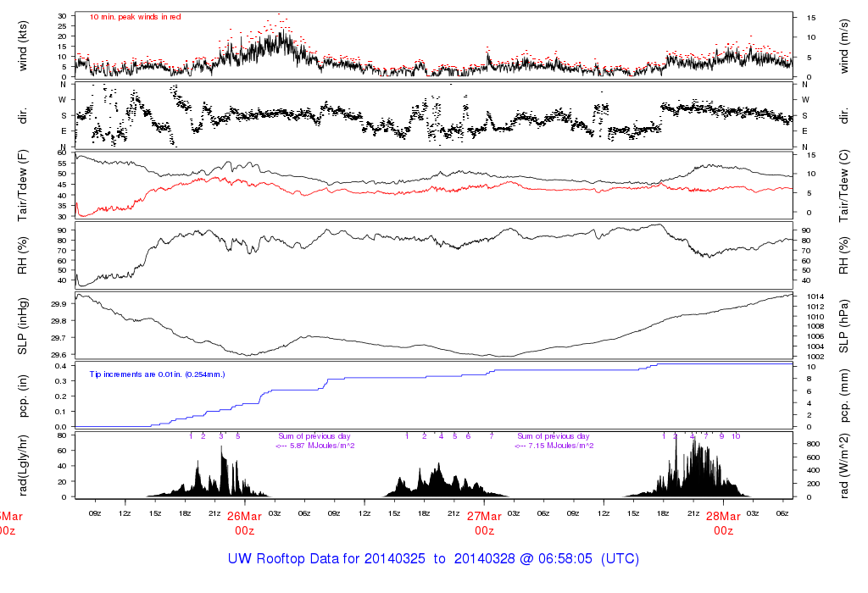
Task: Select the '7.15 MJoules/m^2' radiation sum label
Action: [561, 446]
